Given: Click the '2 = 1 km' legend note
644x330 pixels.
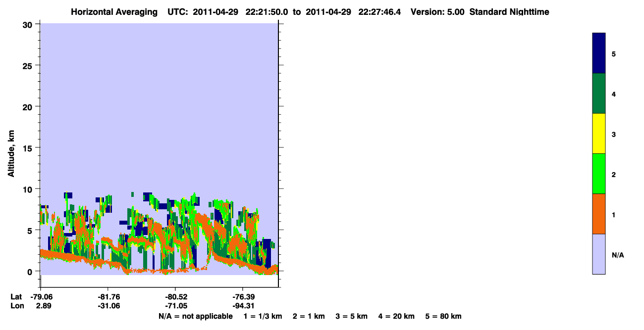Looking at the screenshot, I should [309, 316].
